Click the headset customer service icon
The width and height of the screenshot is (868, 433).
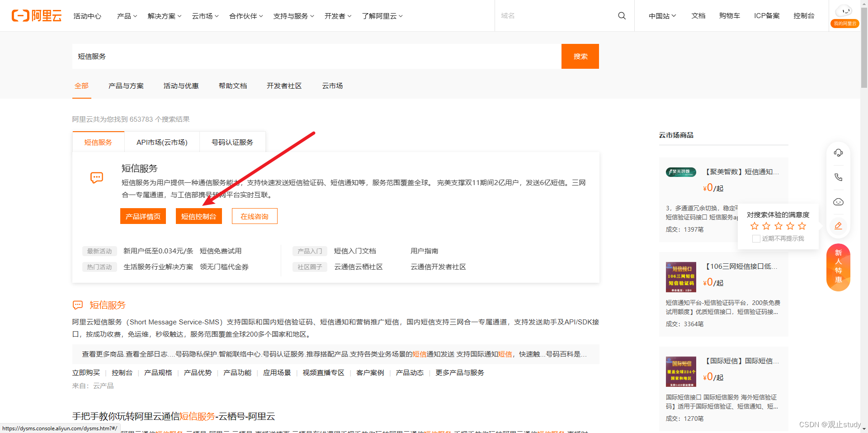(838, 153)
